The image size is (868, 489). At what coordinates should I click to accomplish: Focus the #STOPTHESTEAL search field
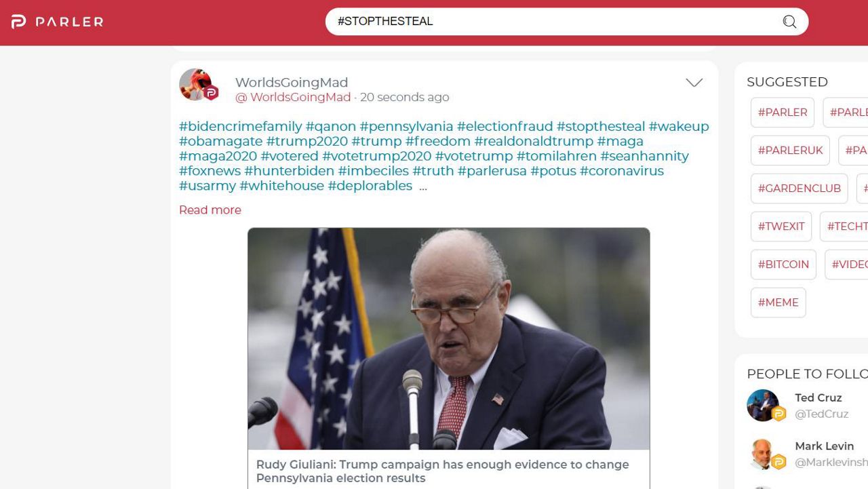pos(556,22)
